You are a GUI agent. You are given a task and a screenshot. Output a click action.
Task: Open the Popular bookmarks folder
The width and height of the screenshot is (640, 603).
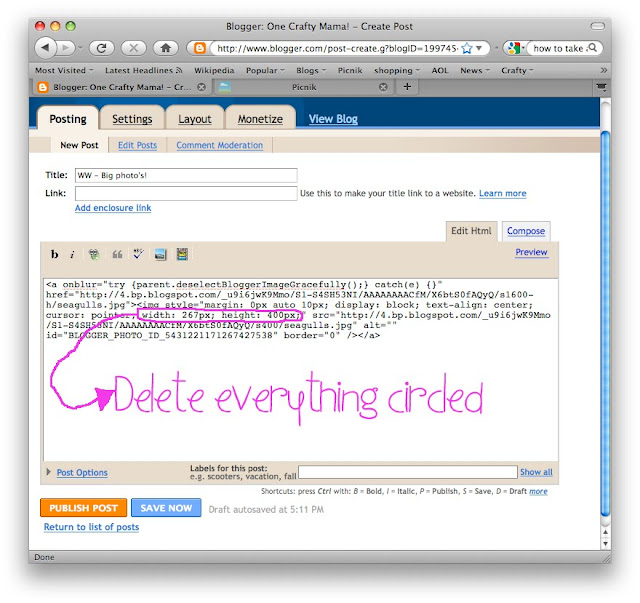(x=265, y=70)
